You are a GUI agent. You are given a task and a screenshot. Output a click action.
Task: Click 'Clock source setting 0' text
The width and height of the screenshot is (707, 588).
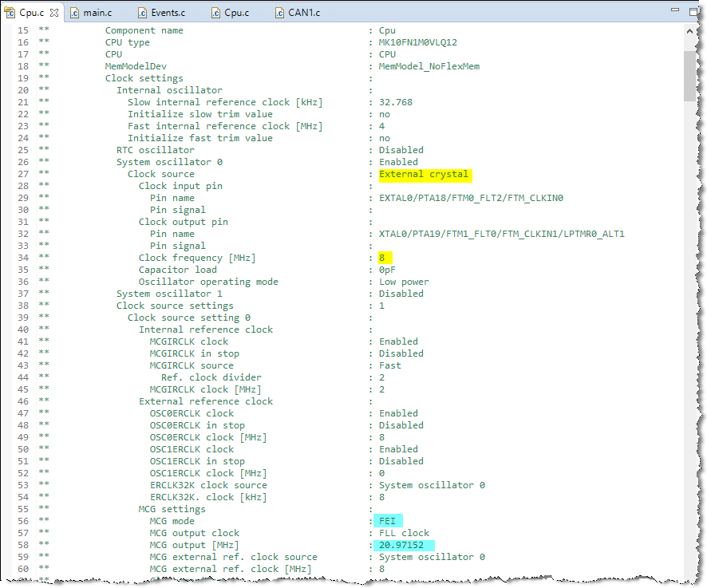(x=189, y=318)
